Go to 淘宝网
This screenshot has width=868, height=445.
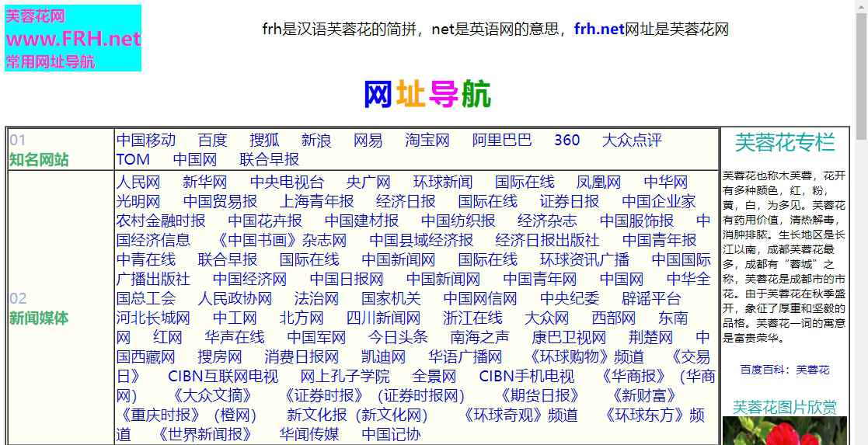tap(427, 140)
